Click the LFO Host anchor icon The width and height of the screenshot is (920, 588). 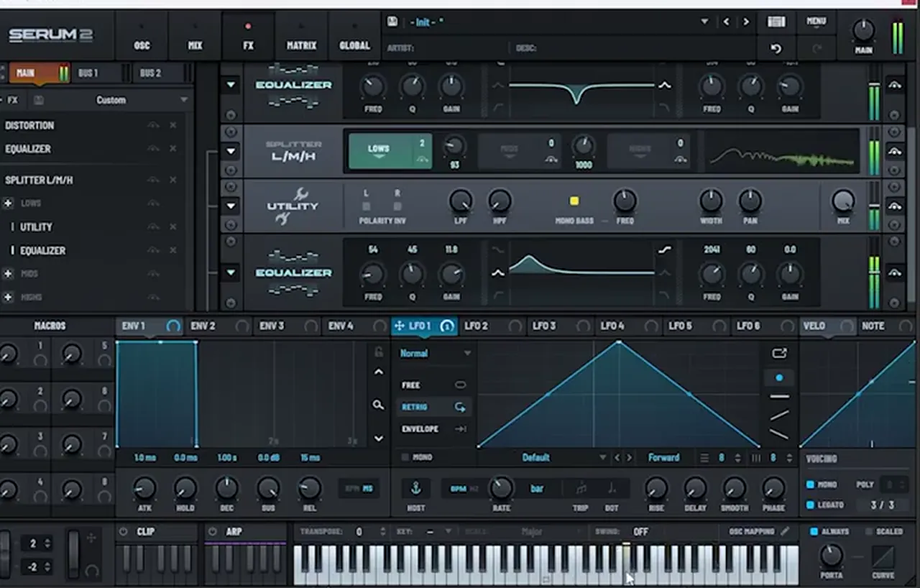tap(415, 489)
